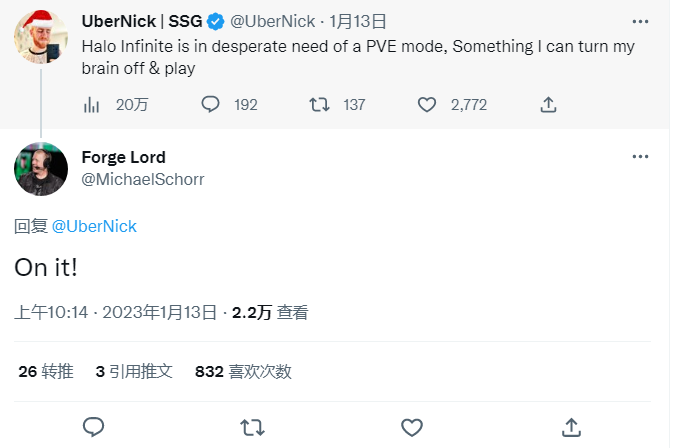Image resolution: width=678 pixels, height=448 pixels.
Task: Like Forge Lord's 'On it!' tweet
Action: (412, 427)
